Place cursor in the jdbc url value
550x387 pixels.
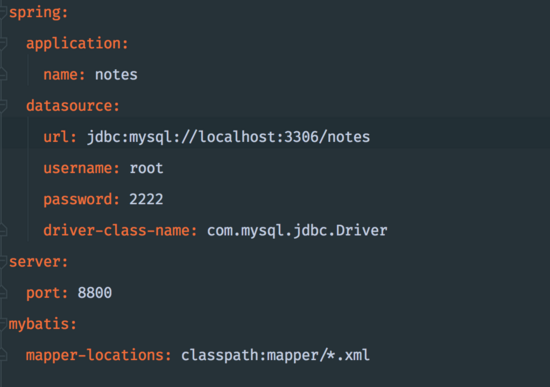228,137
